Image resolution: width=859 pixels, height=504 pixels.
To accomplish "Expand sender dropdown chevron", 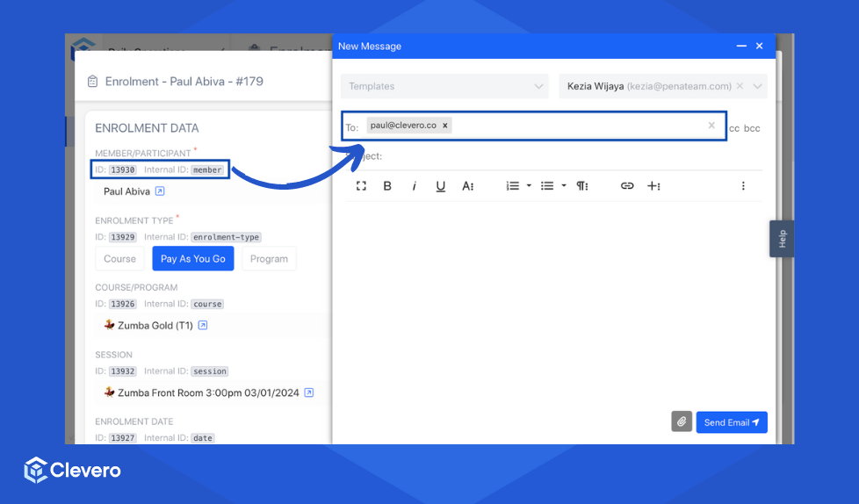I will (757, 86).
